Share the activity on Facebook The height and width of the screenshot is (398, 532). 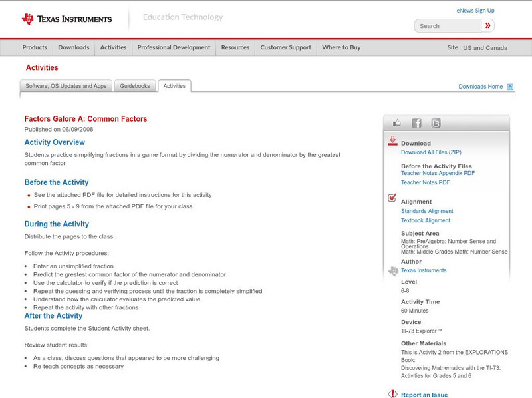[x=416, y=123]
